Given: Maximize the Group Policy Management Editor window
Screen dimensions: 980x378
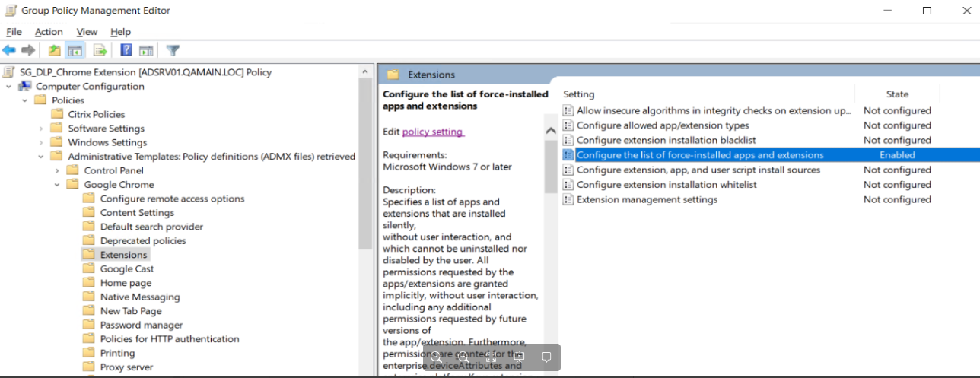Looking at the screenshot, I should (927, 11).
